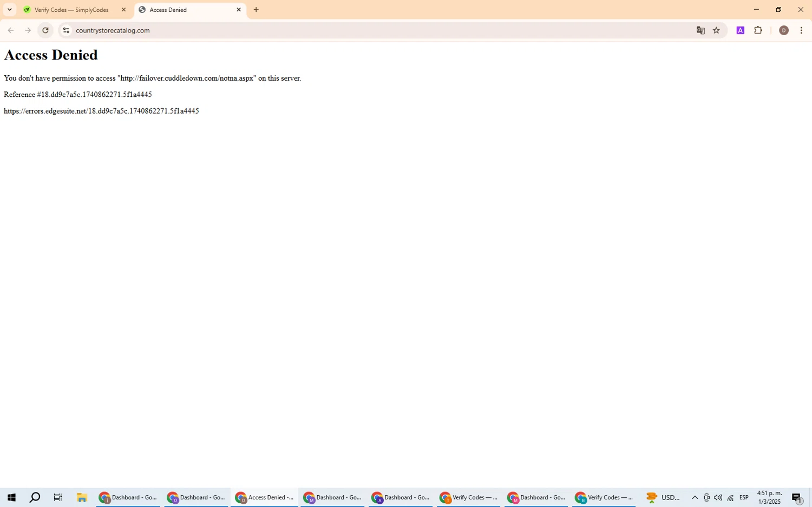Select the Access Denied browser tab
Viewport: 812px width, 507px height.
point(190,10)
